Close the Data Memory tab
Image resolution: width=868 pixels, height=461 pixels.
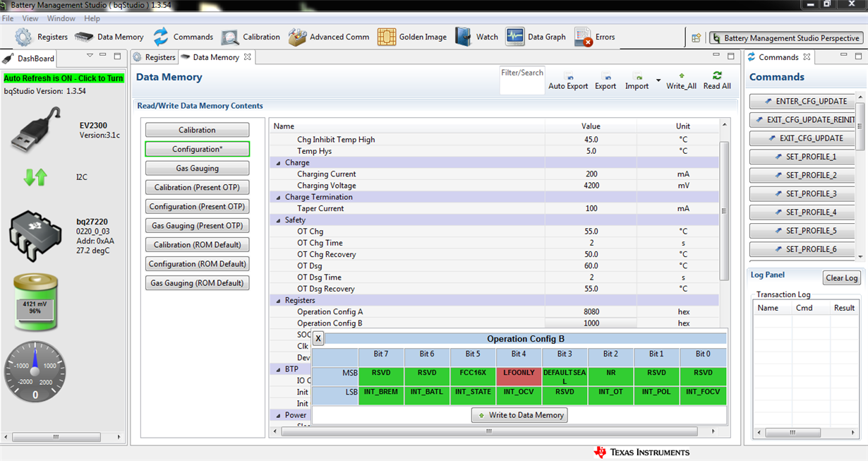tap(247, 57)
